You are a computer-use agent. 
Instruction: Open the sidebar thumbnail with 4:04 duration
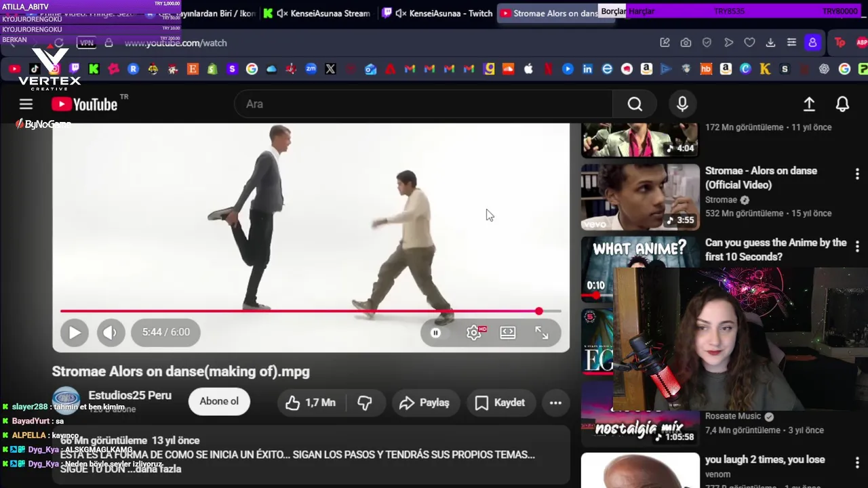[640, 140]
